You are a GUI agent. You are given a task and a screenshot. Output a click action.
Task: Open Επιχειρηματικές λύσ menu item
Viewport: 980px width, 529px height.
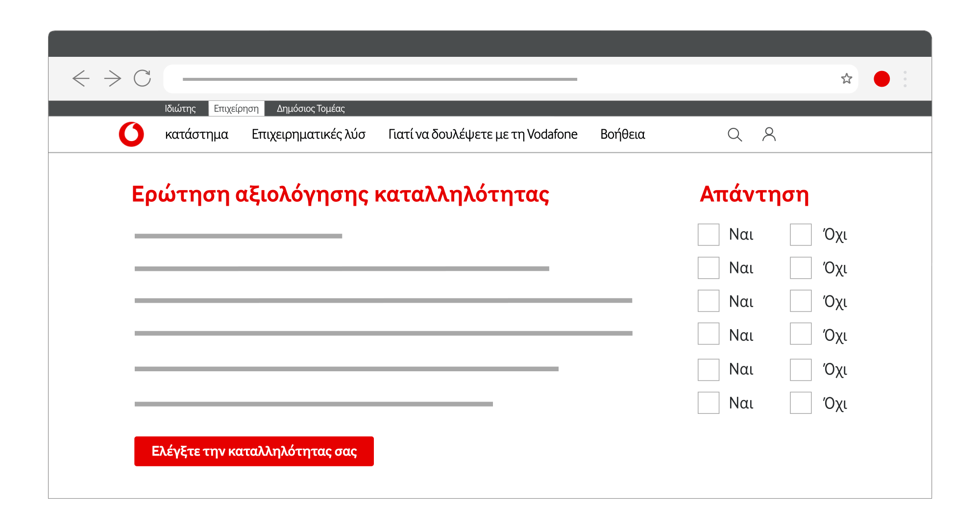(308, 134)
